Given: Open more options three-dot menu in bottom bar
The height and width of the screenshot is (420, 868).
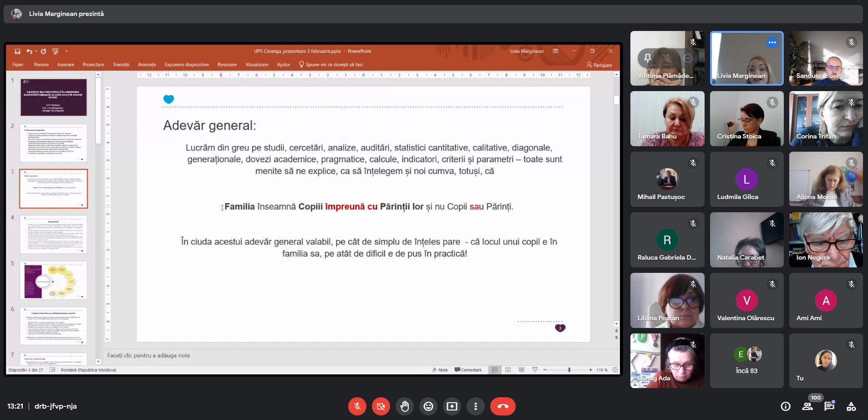Looking at the screenshot, I should pyautogui.click(x=476, y=406).
